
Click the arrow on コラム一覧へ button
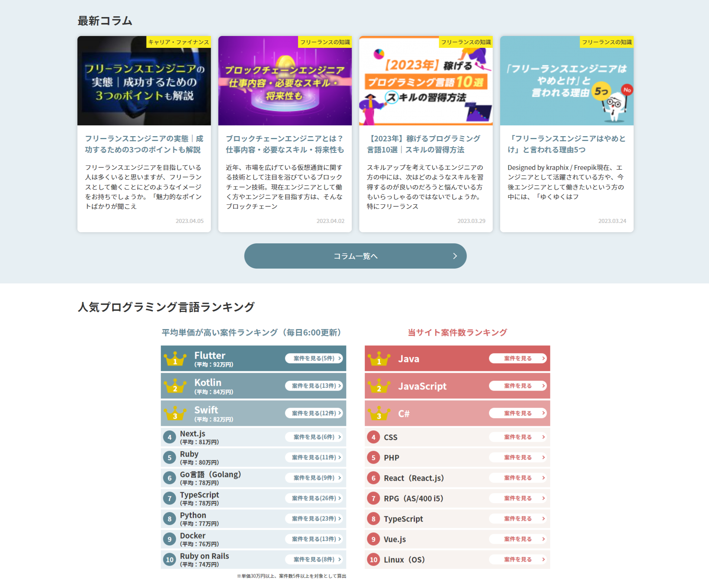tap(455, 256)
